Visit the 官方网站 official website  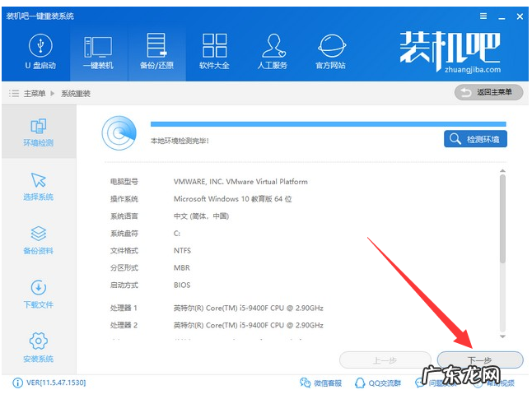tap(331, 52)
